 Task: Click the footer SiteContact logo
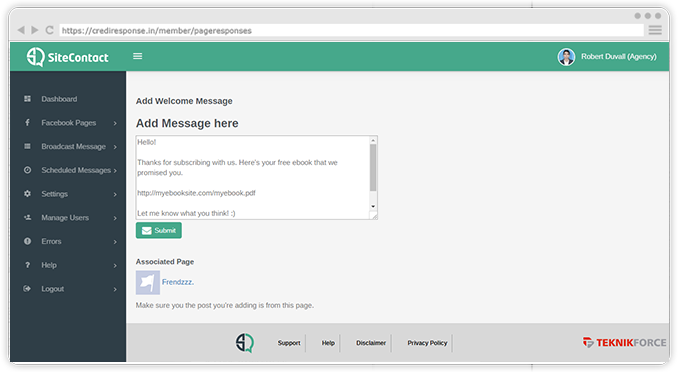245,343
